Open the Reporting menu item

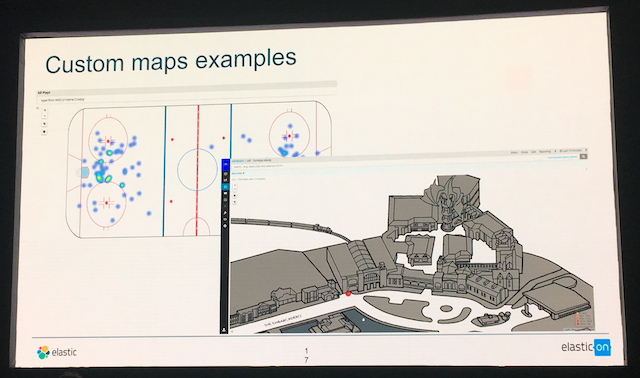click(x=545, y=151)
